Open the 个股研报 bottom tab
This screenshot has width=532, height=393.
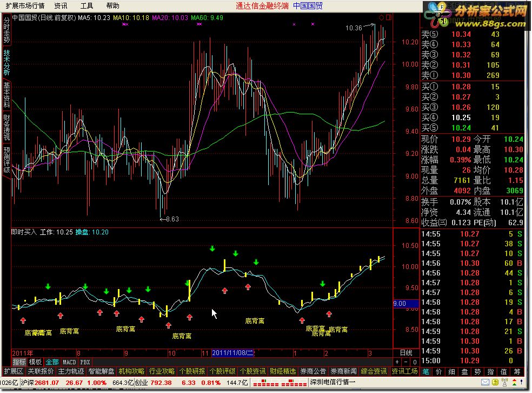pos(192,371)
